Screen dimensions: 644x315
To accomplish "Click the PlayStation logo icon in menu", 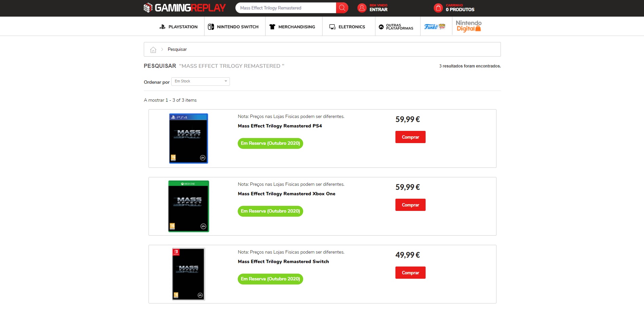I will click(162, 27).
